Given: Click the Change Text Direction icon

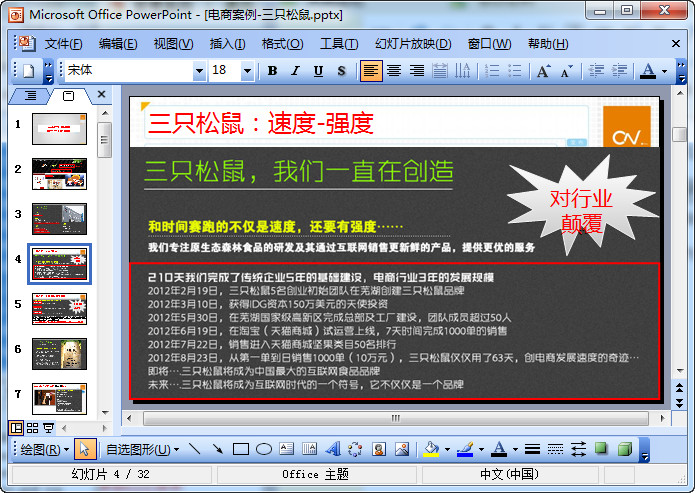Looking at the screenshot, I should click(x=462, y=70).
